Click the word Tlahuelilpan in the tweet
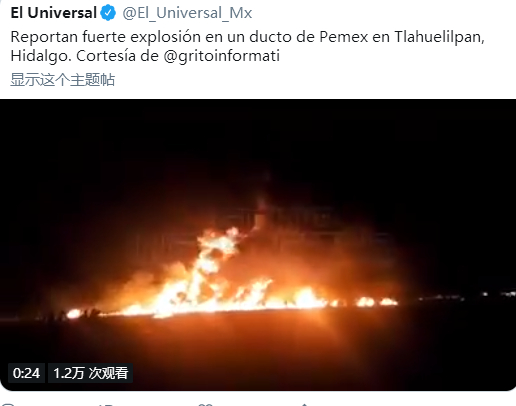516x406 pixels. point(439,37)
